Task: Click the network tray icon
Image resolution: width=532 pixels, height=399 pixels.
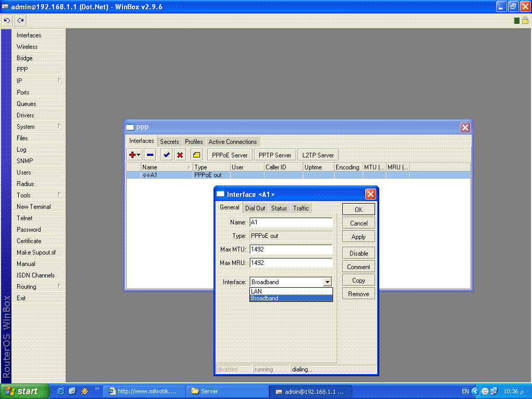Action: click(494, 391)
